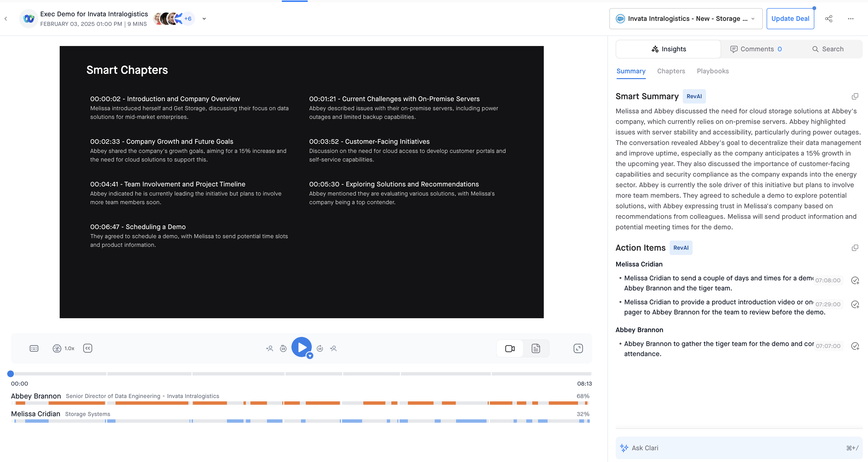Rewind 15 seconds
Viewport: 868px width, 462px height.
point(283,348)
